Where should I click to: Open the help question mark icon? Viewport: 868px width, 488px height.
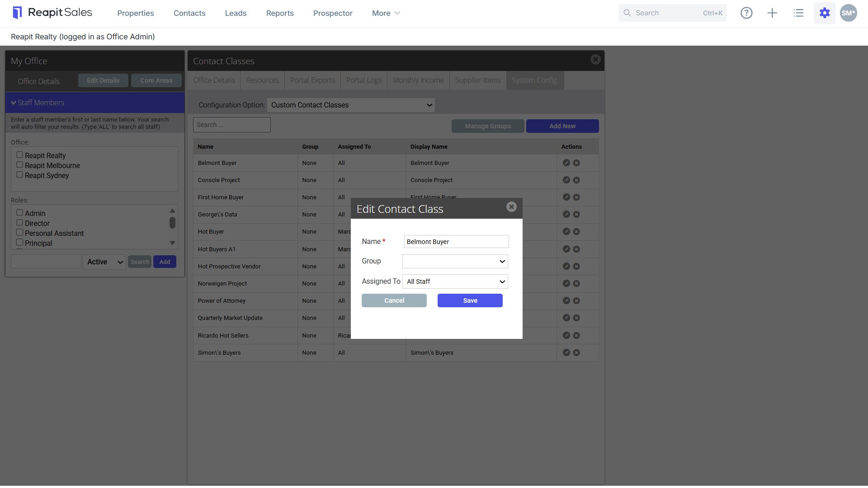(746, 13)
